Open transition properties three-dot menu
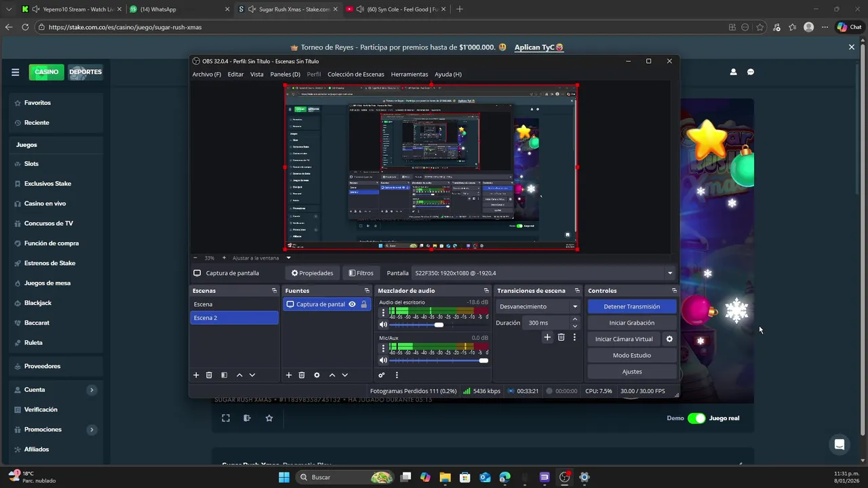The width and height of the screenshot is (868, 488). coord(574,337)
